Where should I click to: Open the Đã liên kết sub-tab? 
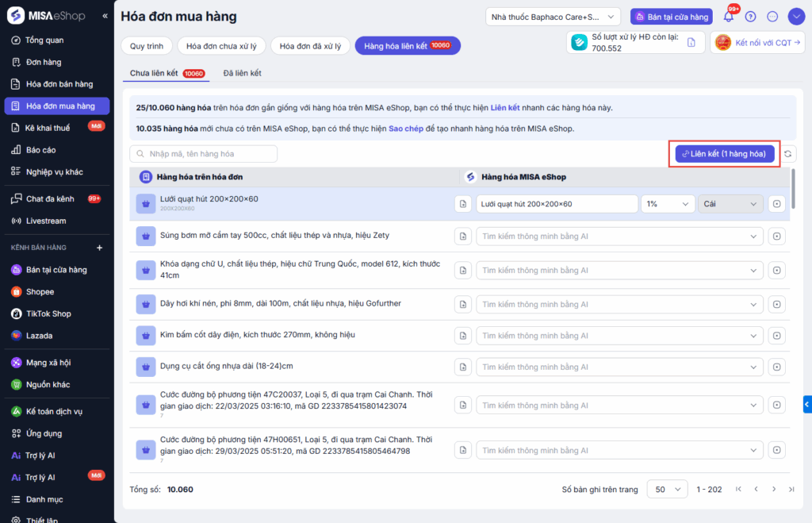[242, 73]
